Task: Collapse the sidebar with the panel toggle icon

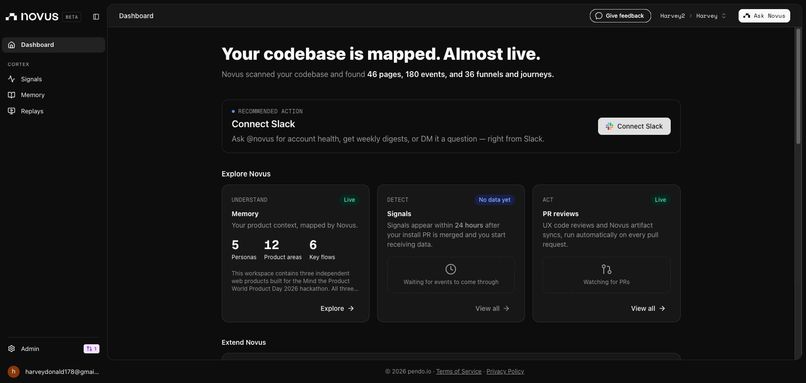Action: click(x=96, y=16)
